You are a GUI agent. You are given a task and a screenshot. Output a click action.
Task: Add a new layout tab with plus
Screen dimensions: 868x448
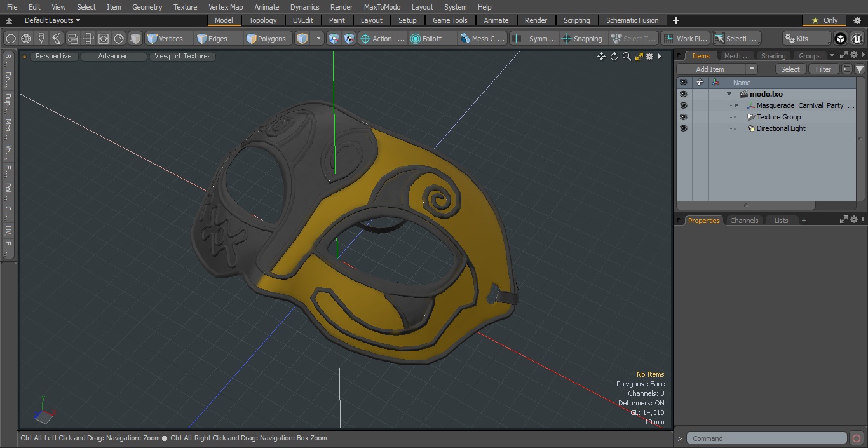pos(675,20)
